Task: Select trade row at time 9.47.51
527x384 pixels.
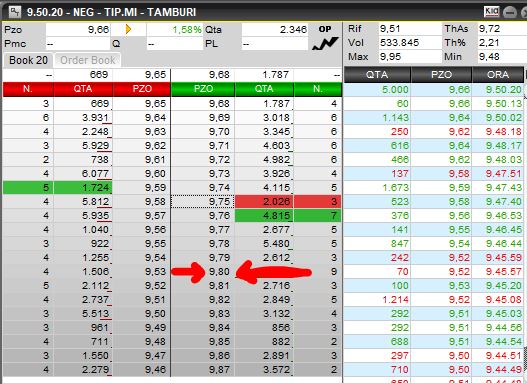Action: [434, 173]
